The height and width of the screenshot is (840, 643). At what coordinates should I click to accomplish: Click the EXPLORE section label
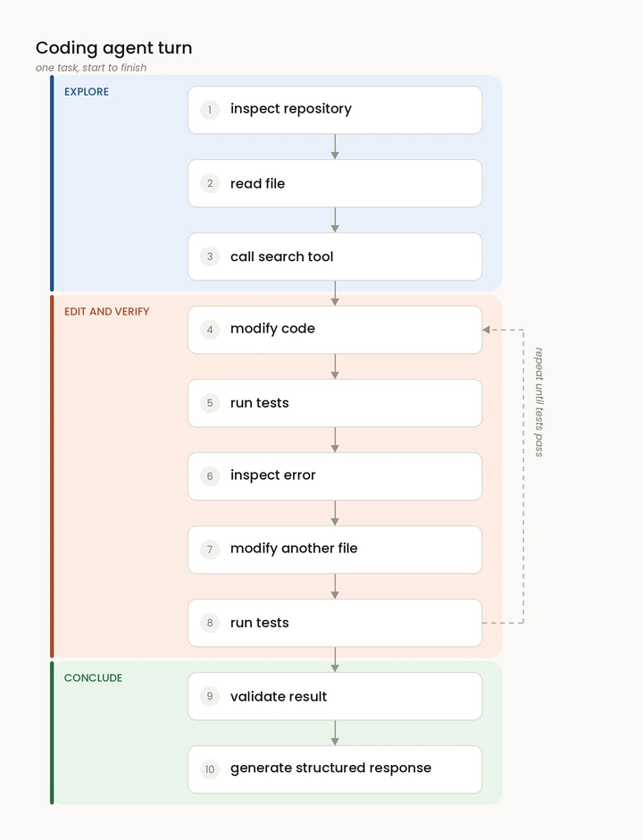87,92
